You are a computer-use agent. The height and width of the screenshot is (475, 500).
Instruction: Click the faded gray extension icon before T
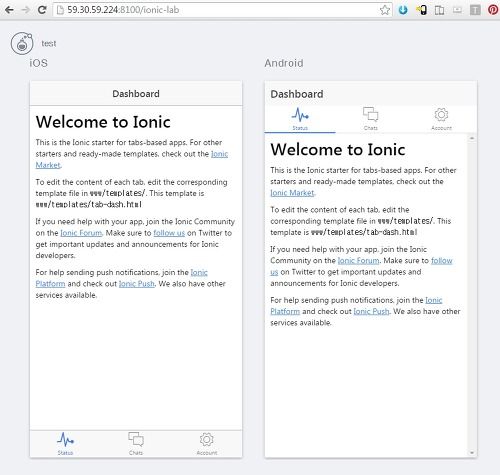coord(457,10)
